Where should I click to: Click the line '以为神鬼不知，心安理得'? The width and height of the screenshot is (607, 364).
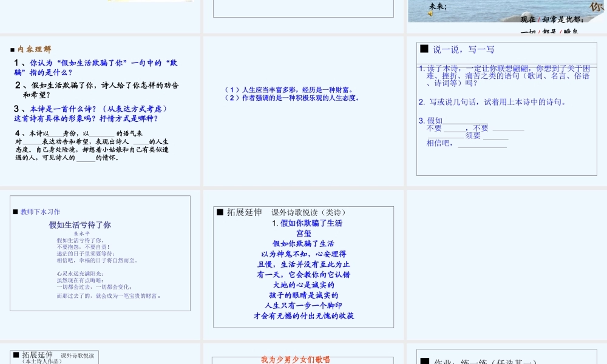[303, 254]
